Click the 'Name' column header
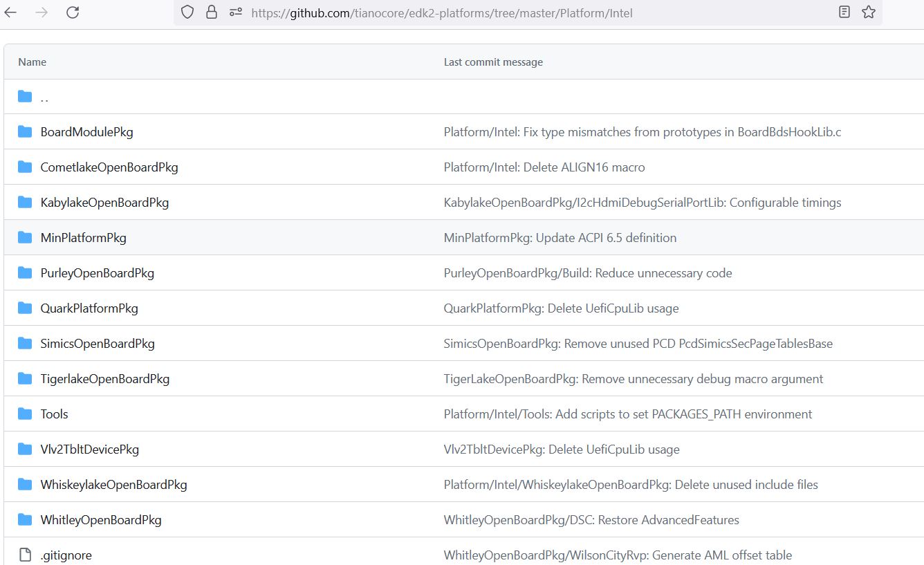Viewport: 924px width, 565px height. pos(32,62)
